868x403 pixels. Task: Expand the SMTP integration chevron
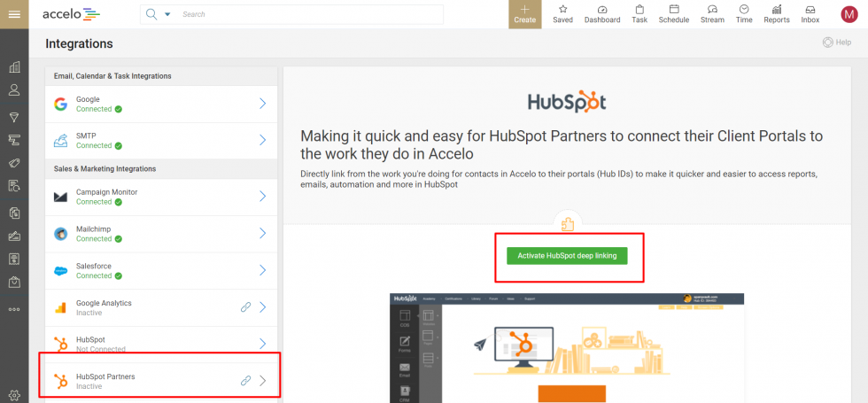[263, 140]
